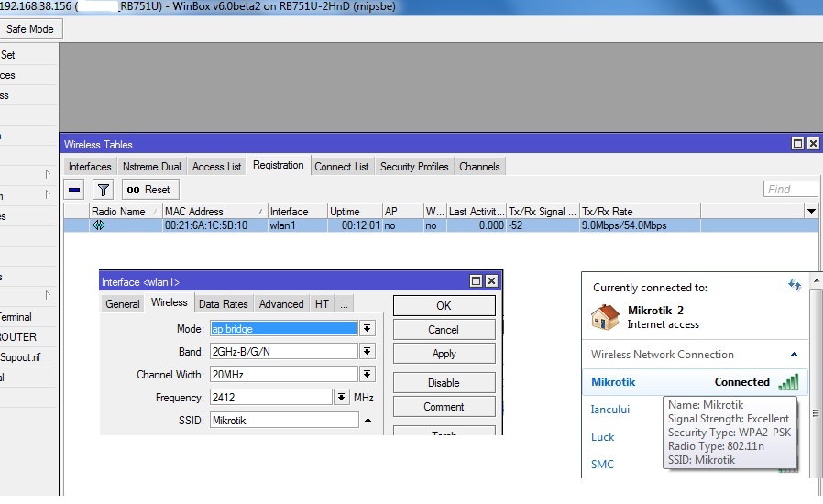Click the -52 signal value cell
Viewport: 823px width, 504px height.
(543, 225)
